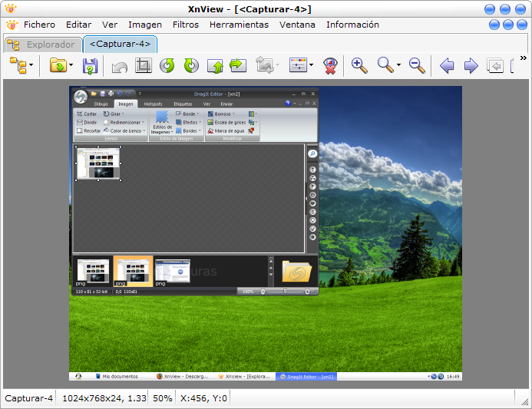Image resolution: width=532 pixels, height=409 pixels.
Task: Go to the next image arrow
Action: click(471, 66)
